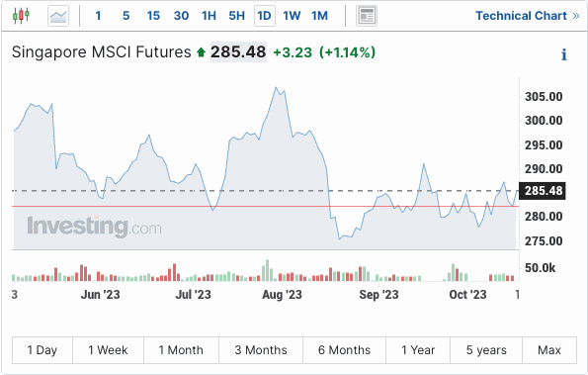
Task: Show the 6 Months range
Action: [x=344, y=350]
